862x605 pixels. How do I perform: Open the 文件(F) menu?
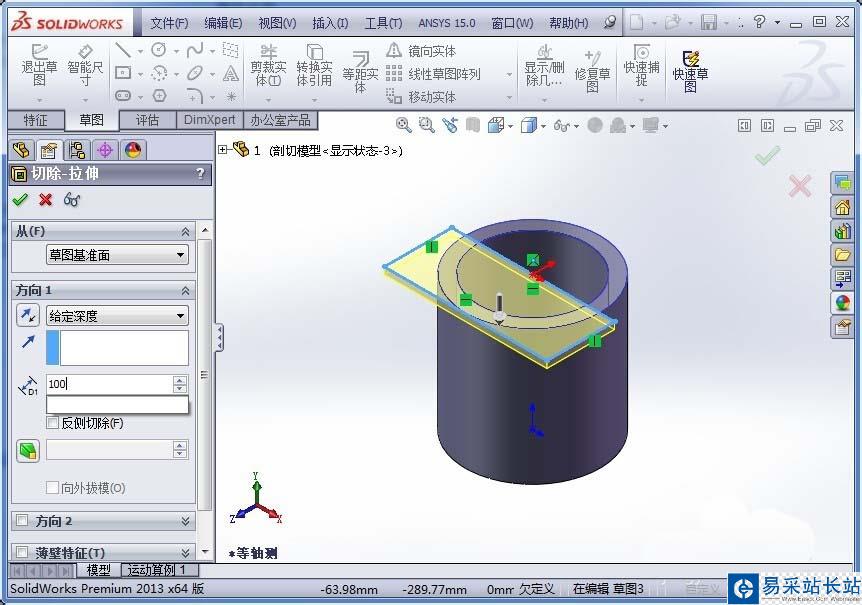169,23
